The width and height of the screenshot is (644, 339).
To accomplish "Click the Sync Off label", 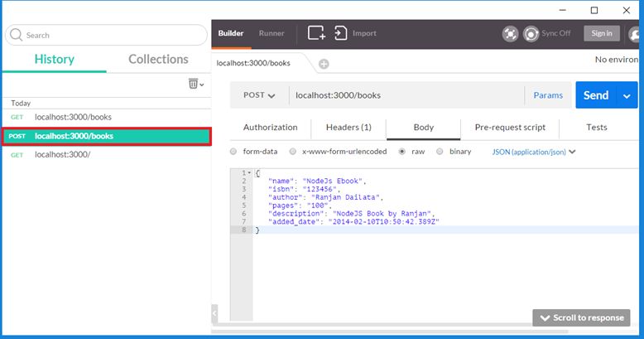I will tap(555, 33).
